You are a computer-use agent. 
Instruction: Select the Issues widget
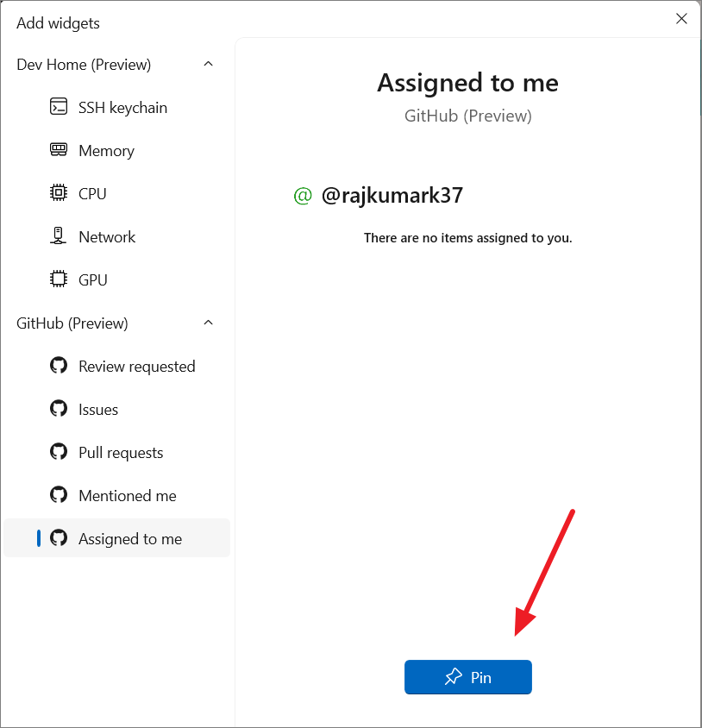click(x=117, y=410)
